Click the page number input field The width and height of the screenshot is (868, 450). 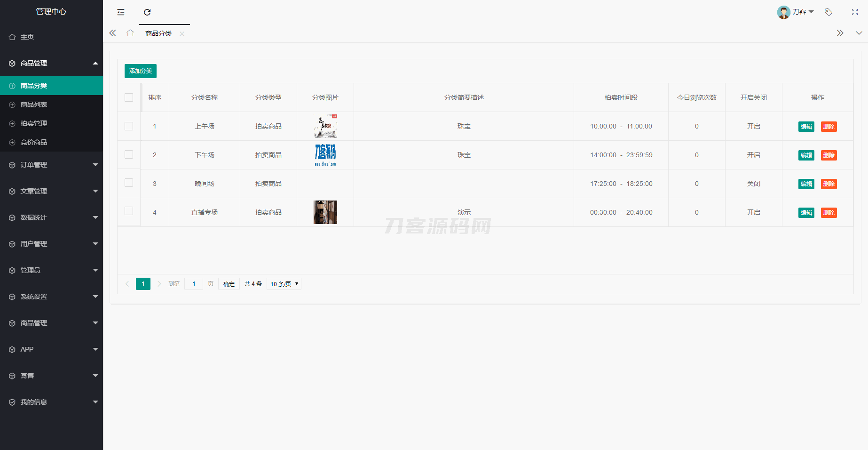click(194, 284)
